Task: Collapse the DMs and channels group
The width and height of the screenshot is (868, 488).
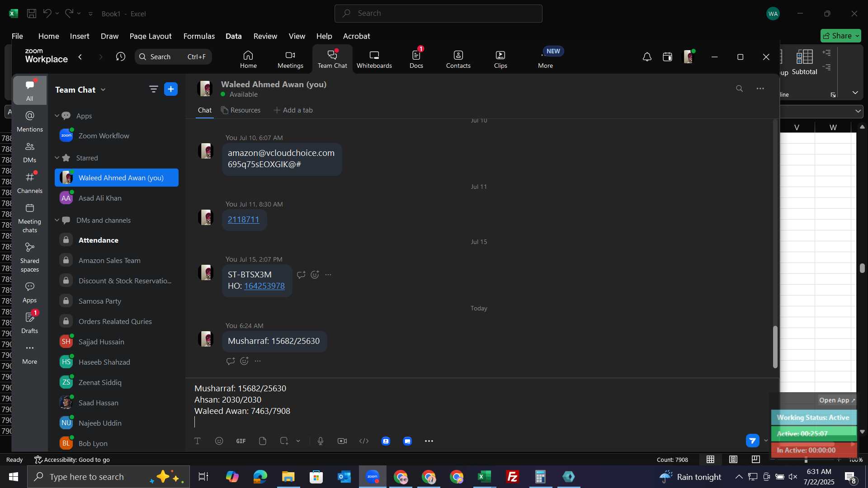Action: pos(57,220)
